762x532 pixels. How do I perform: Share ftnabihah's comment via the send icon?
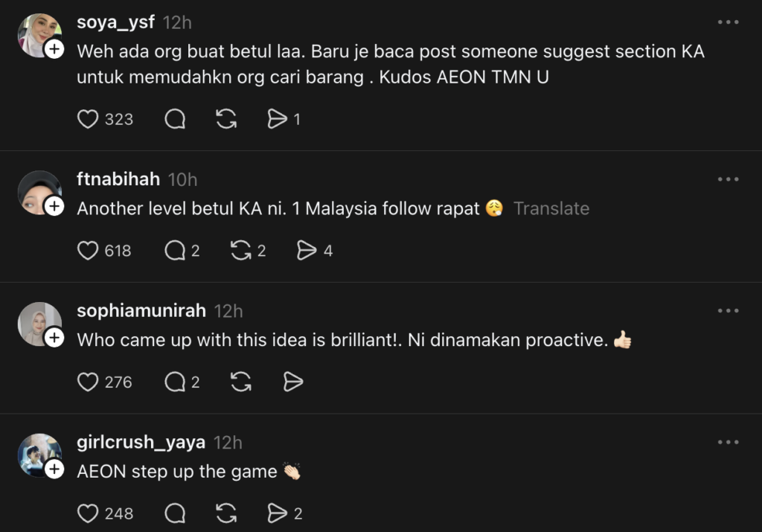[x=307, y=251]
